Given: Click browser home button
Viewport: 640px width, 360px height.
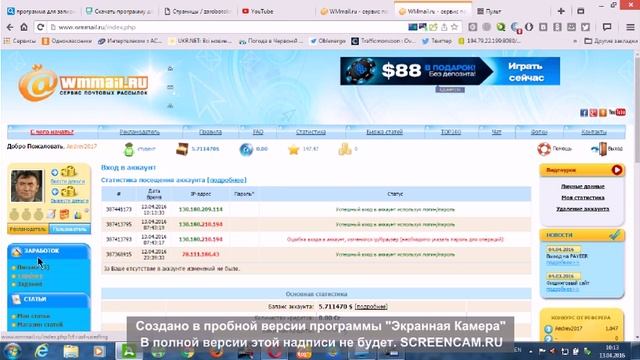Looking at the screenshot, I should click(24, 27).
